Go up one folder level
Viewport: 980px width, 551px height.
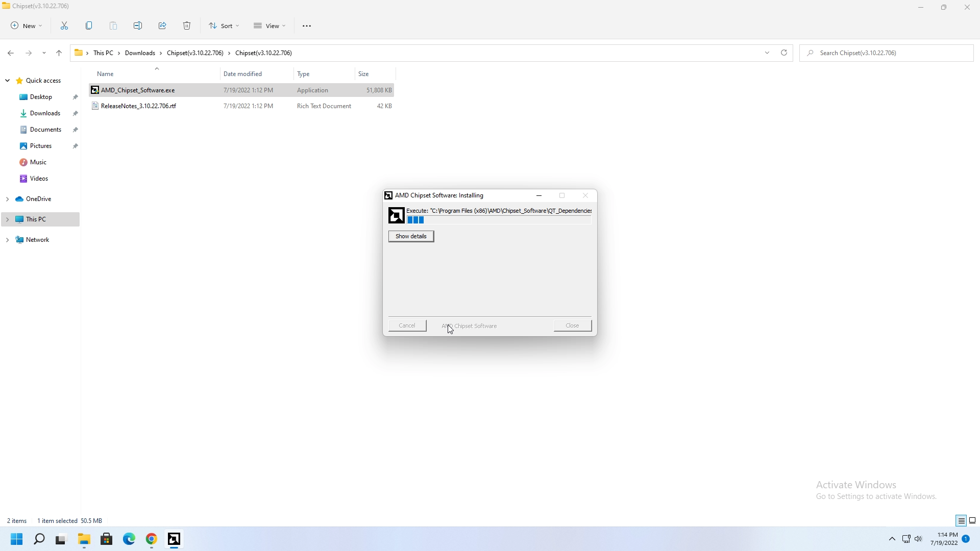coord(59,53)
